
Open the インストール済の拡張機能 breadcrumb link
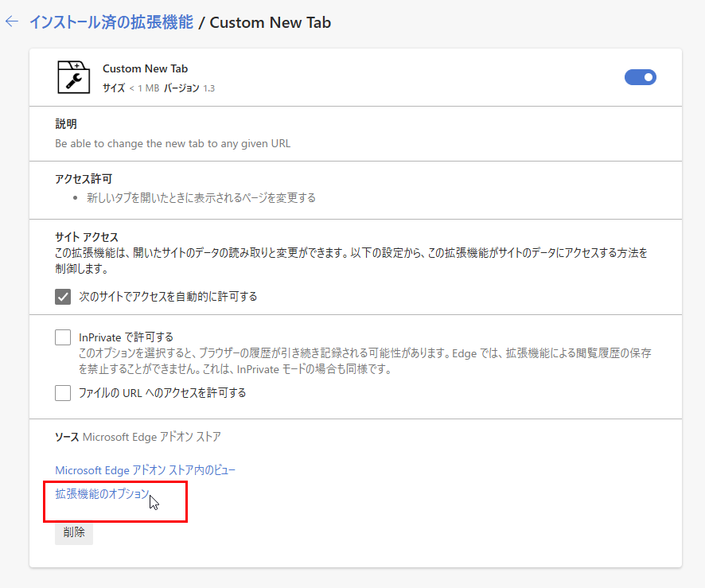coord(111,22)
